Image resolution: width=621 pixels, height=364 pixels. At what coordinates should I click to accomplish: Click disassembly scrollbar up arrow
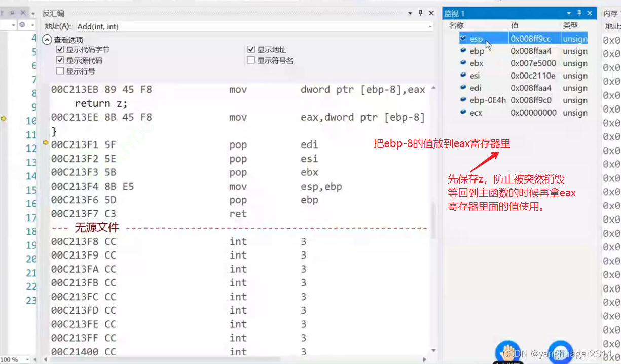click(433, 88)
